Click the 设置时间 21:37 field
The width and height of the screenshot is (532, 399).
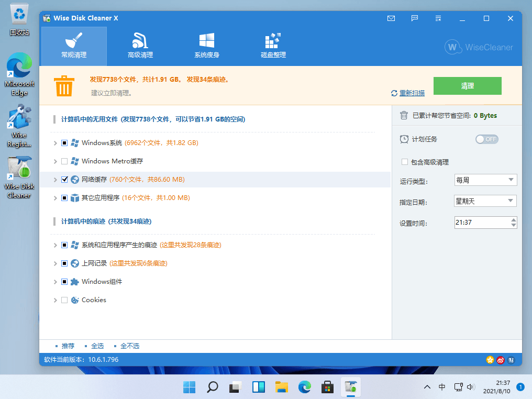(x=482, y=223)
